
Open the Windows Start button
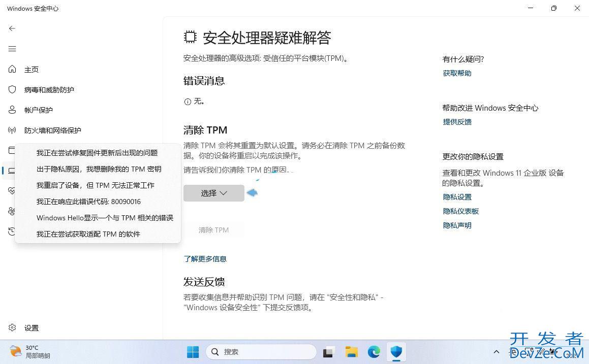pos(193,352)
